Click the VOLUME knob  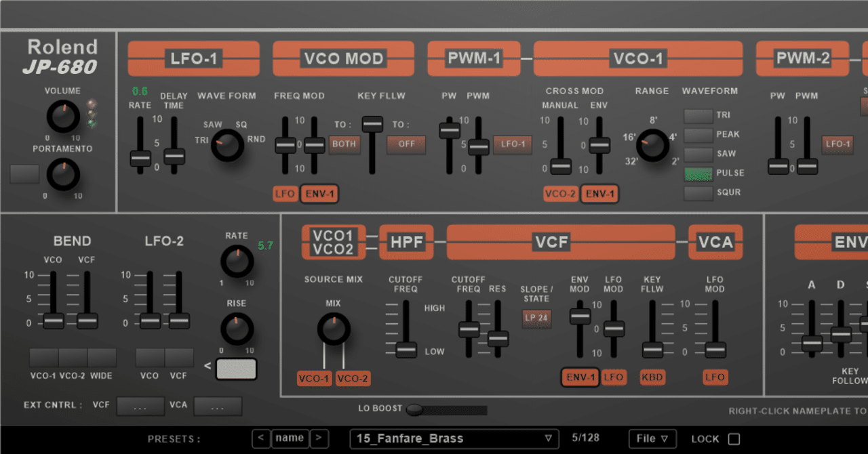click(63, 117)
